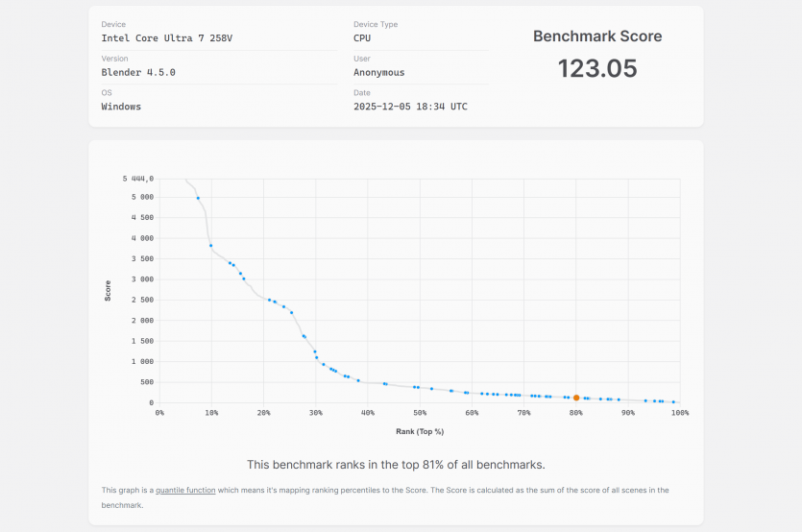
Task: Click the benchmark score number 123.05
Action: pyautogui.click(x=597, y=68)
